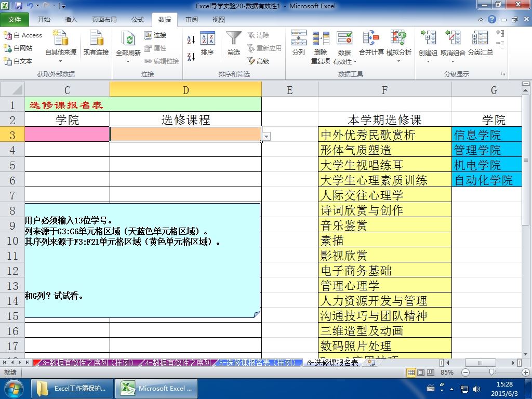The width and height of the screenshot is (532, 399).
Task: Click the zoom in plus button
Action: click(526, 373)
